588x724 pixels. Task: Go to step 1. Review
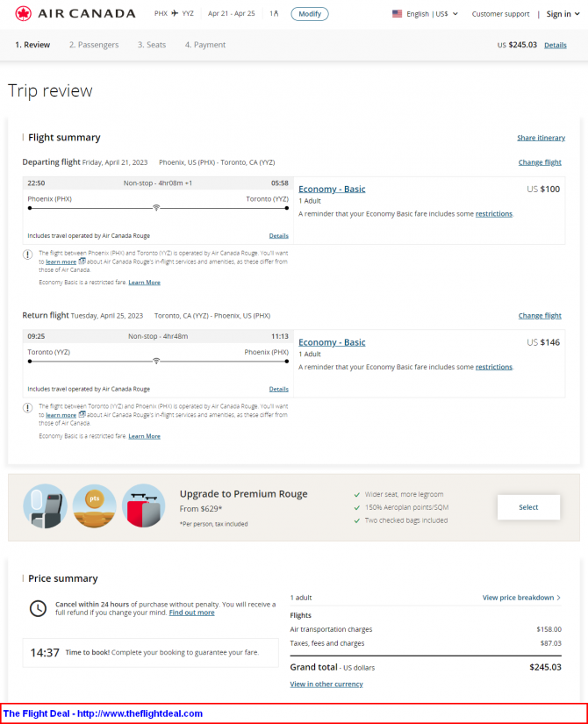tap(32, 45)
